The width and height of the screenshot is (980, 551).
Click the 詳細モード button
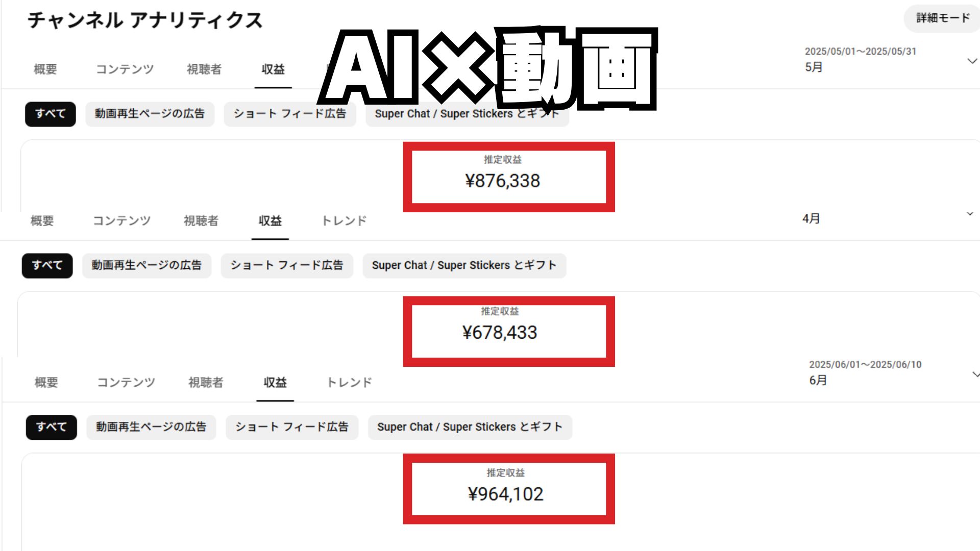click(x=942, y=18)
